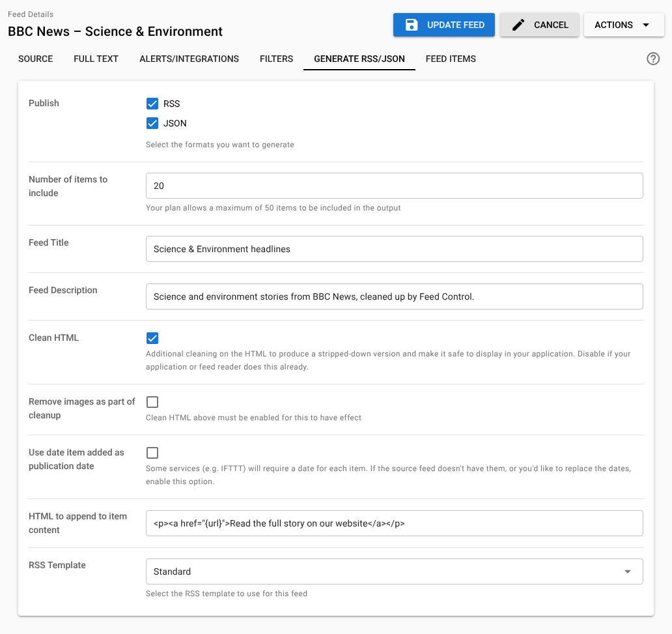Focus the Feed Title input field
This screenshot has width=672, height=634.
(x=395, y=249)
